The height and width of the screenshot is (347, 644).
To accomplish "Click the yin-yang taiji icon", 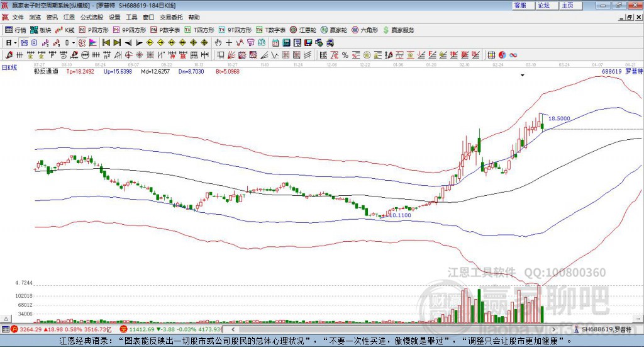I will 502,55.
